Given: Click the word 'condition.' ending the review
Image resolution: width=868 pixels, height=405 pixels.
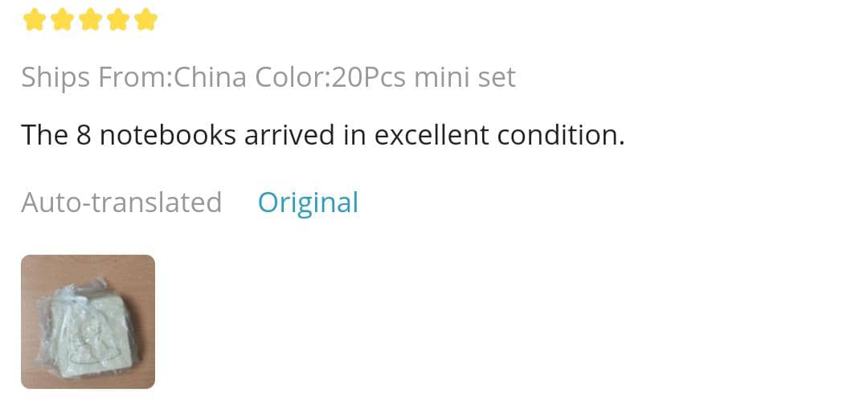Looking at the screenshot, I should 561,135.
